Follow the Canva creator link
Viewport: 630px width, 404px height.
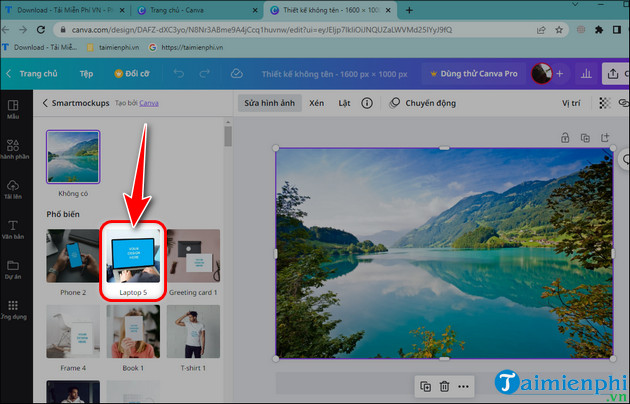(149, 103)
